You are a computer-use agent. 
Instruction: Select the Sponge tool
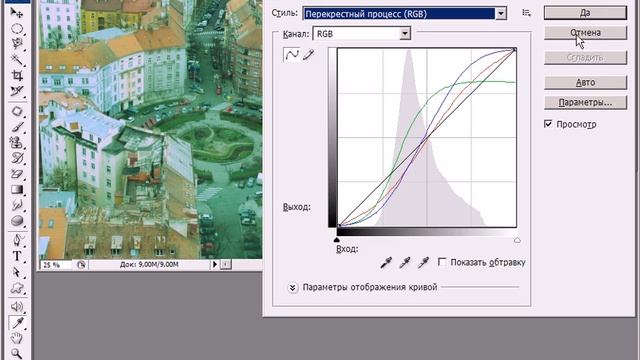click(17, 221)
